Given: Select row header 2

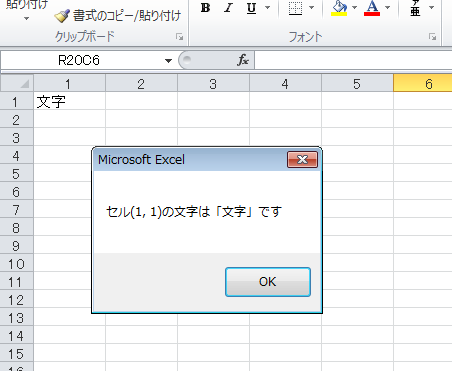Looking at the screenshot, I should pyautogui.click(x=17, y=119).
